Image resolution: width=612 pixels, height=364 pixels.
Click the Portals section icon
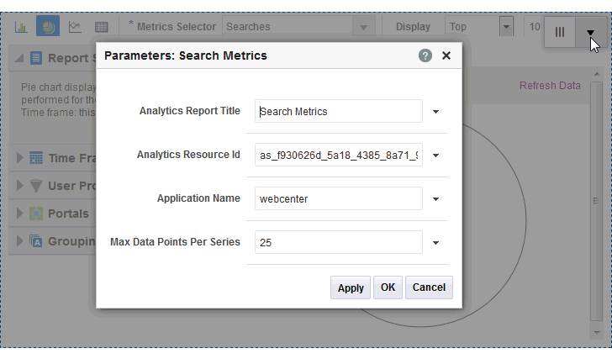coord(36,214)
